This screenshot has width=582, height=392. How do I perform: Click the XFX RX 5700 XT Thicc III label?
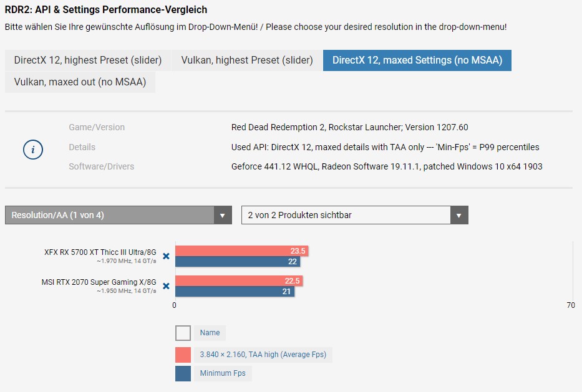tap(100, 252)
